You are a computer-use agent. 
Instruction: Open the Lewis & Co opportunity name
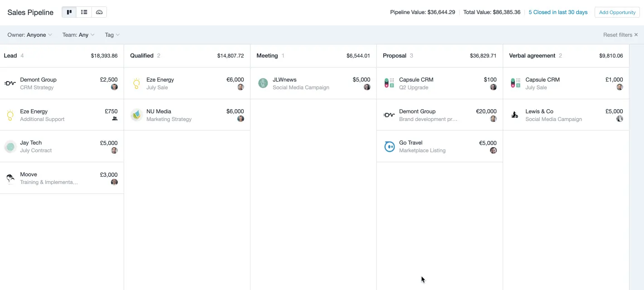[539, 111]
